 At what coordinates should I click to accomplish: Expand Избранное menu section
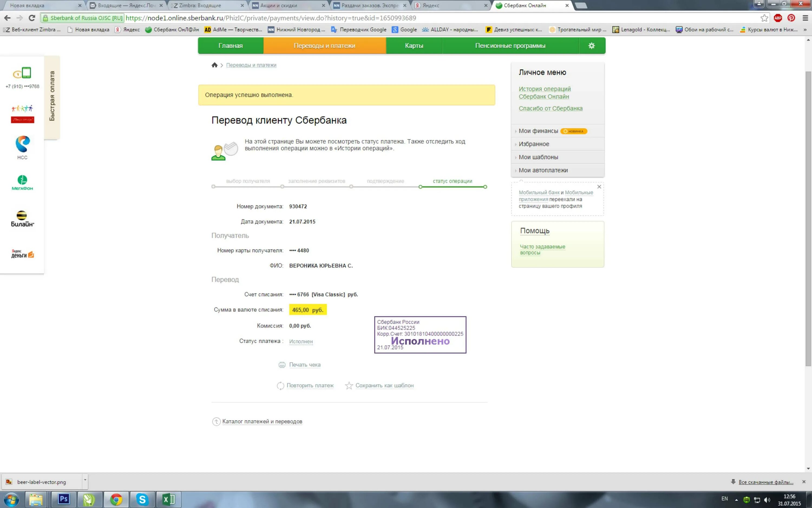pyautogui.click(x=557, y=144)
